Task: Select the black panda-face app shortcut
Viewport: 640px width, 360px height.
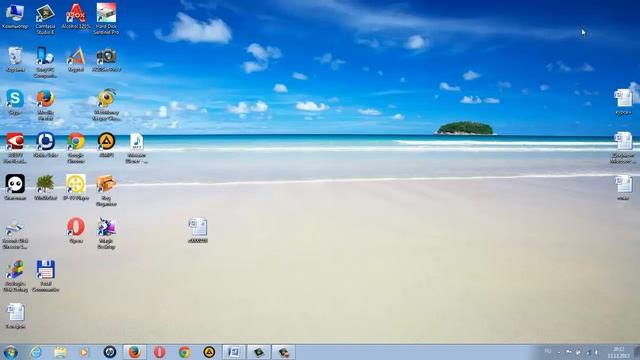Action: [x=15, y=188]
